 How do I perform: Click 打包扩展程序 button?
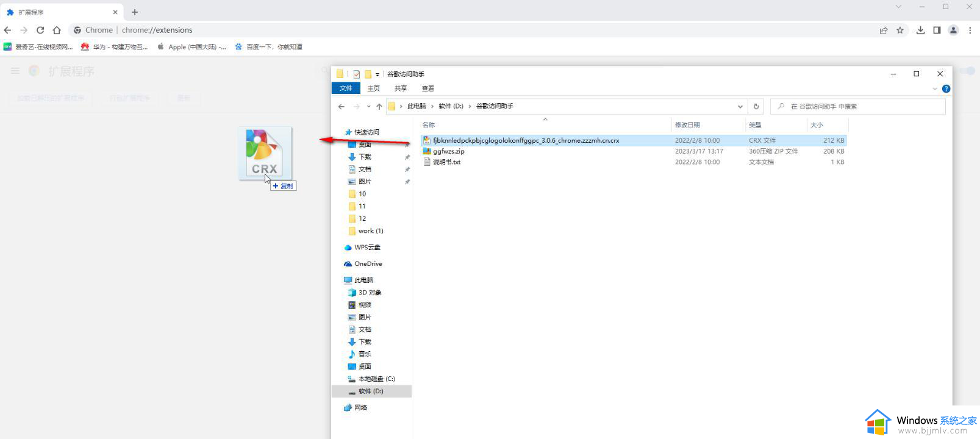coord(129,98)
